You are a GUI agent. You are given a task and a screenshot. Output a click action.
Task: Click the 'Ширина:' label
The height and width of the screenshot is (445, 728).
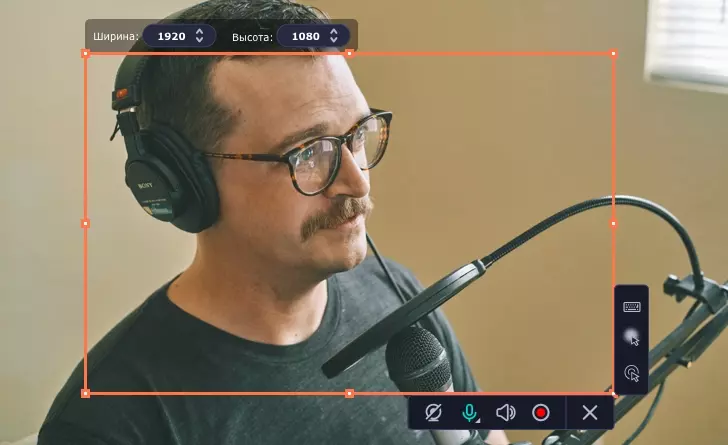coord(116,36)
